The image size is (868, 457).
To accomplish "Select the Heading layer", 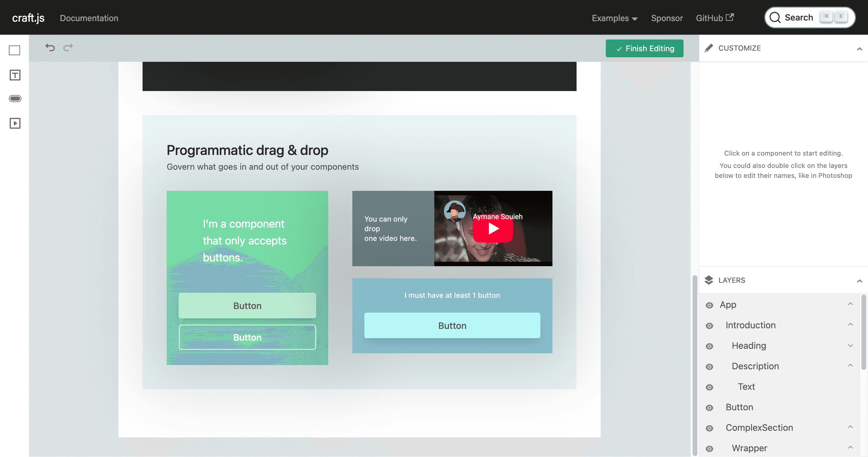I will tap(779, 346).
